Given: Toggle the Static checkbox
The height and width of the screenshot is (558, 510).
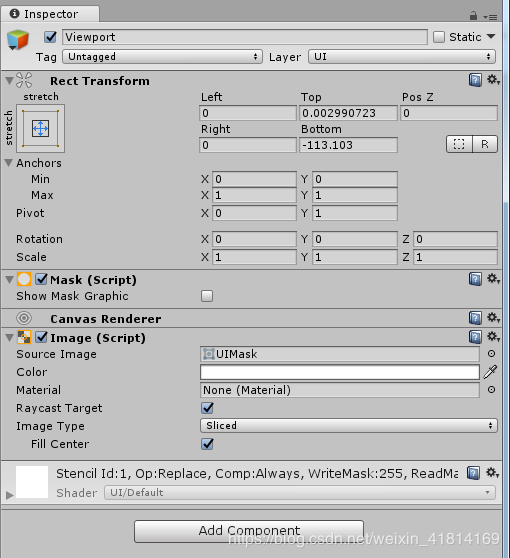Looking at the screenshot, I should [439, 37].
